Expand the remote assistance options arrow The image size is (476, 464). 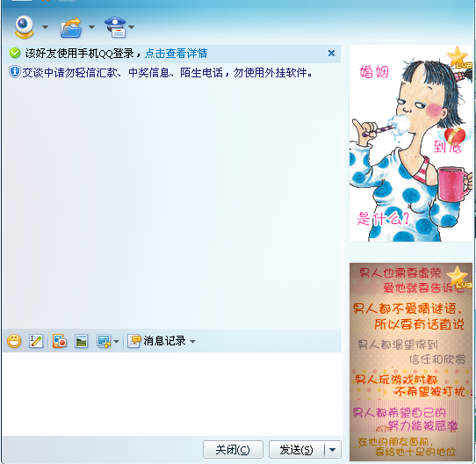131,27
